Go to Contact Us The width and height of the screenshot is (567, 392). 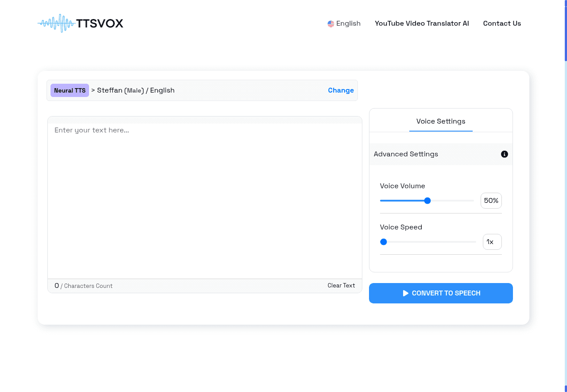coord(502,23)
